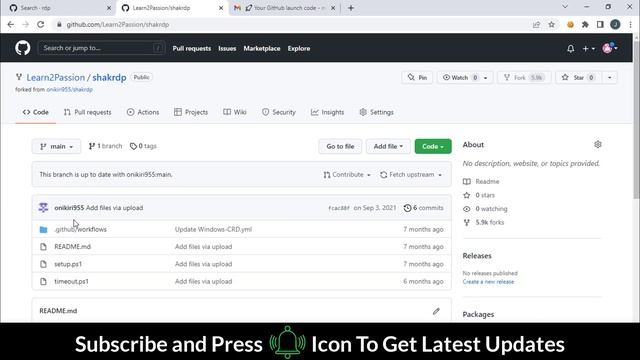Open the Projects tab

[x=191, y=112]
